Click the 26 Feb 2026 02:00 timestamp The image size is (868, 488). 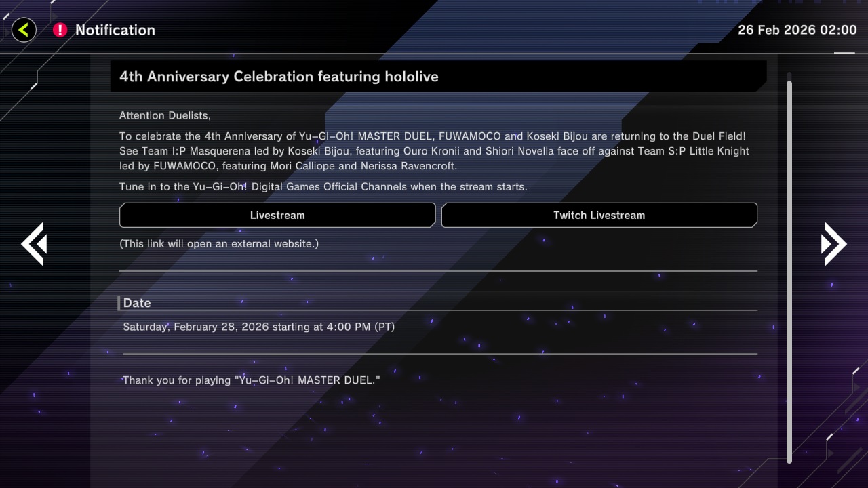(797, 30)
